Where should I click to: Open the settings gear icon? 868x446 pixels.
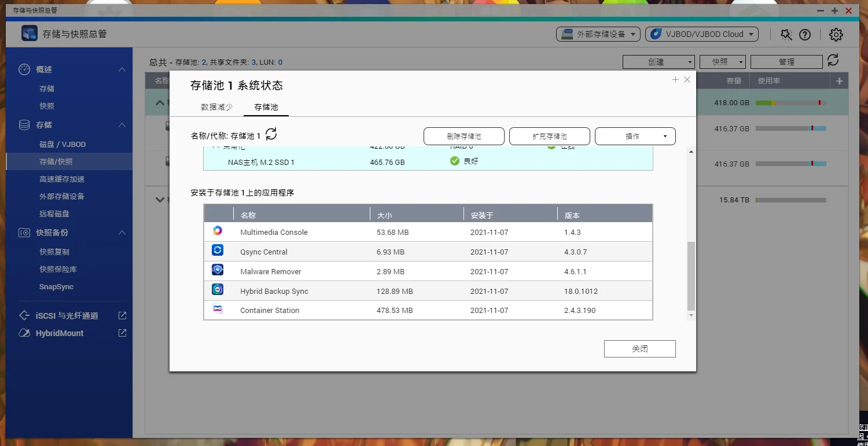point(836,35)
